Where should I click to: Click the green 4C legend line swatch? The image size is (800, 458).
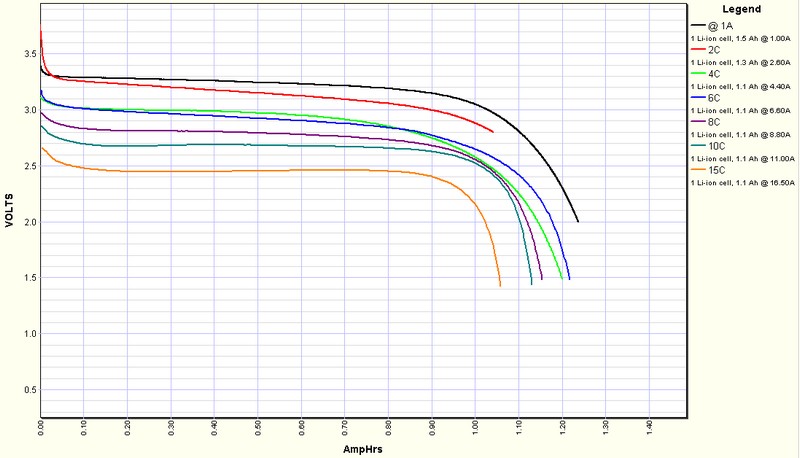[698, 73]
